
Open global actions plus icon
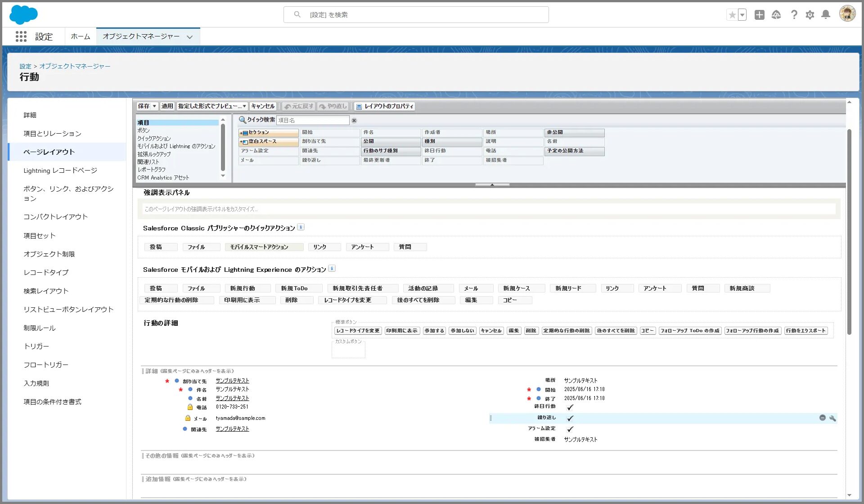point(759,15)
